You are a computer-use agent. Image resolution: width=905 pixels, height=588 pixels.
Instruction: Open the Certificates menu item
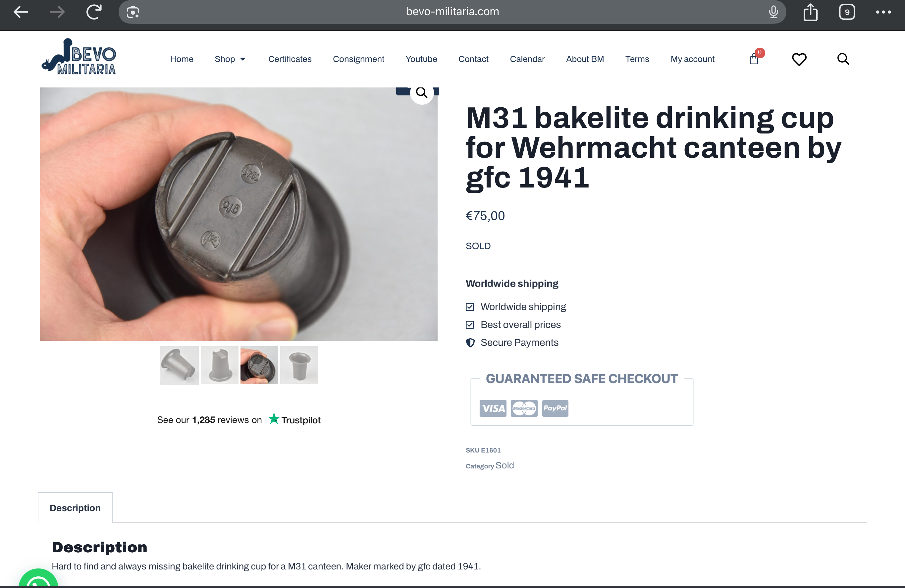point(290,59)
